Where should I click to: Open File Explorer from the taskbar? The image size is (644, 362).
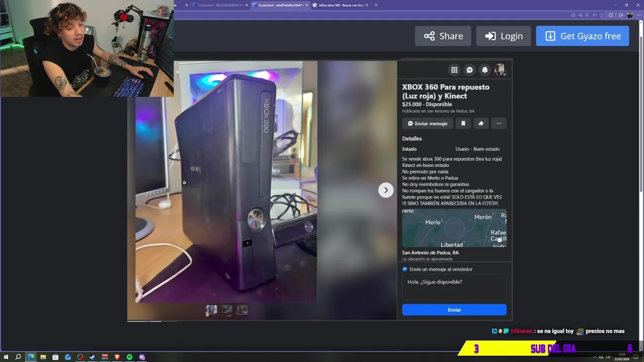coord(43,357)
